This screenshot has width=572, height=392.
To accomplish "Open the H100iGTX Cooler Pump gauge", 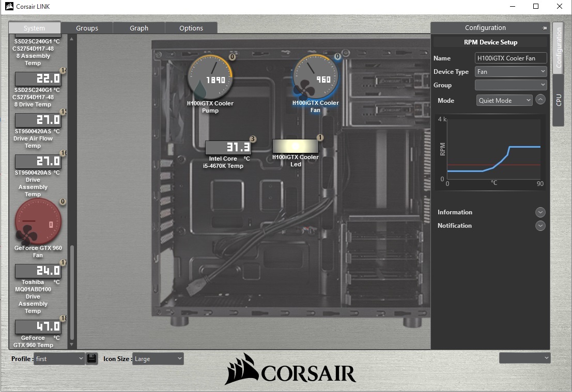I will coord(210,76).
